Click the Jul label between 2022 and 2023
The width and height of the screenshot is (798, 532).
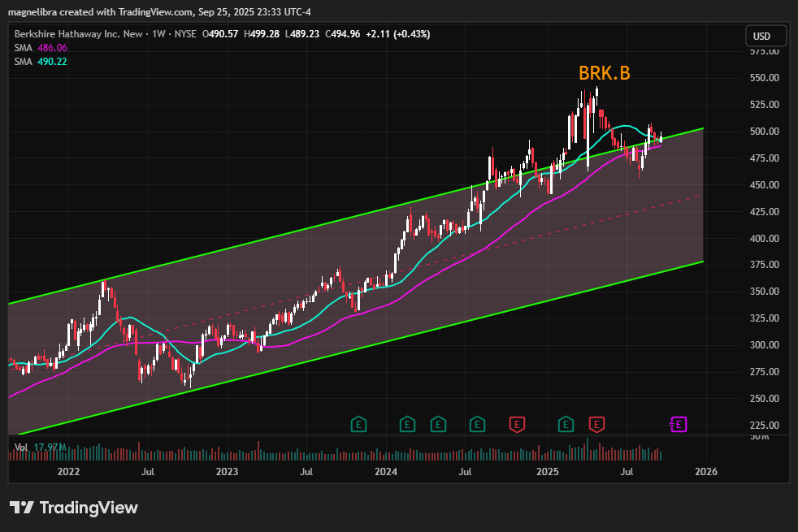click(148, 471)
